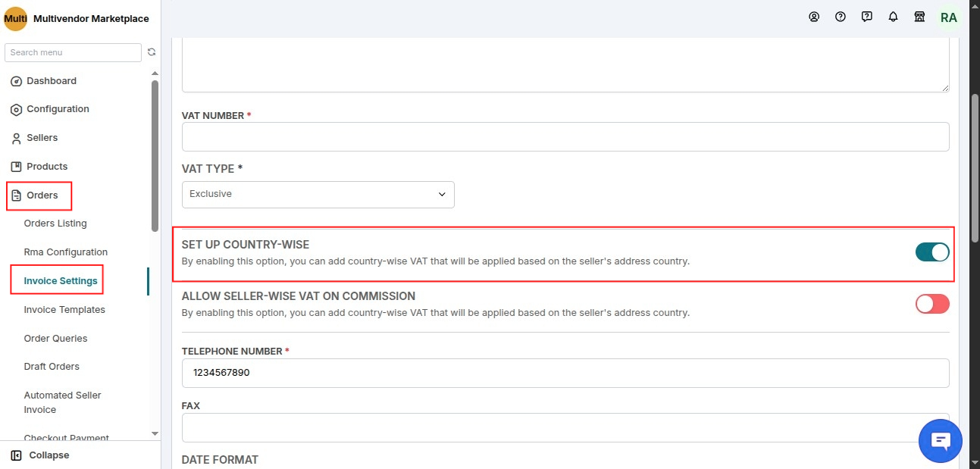Open Rma Configuration submenu item
Image resolution: width=980 pixels, height=469 pixels.
(66, 252)
